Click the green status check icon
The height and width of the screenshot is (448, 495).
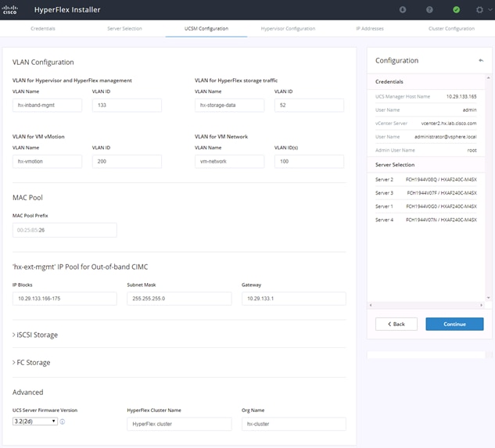[456, 10]
